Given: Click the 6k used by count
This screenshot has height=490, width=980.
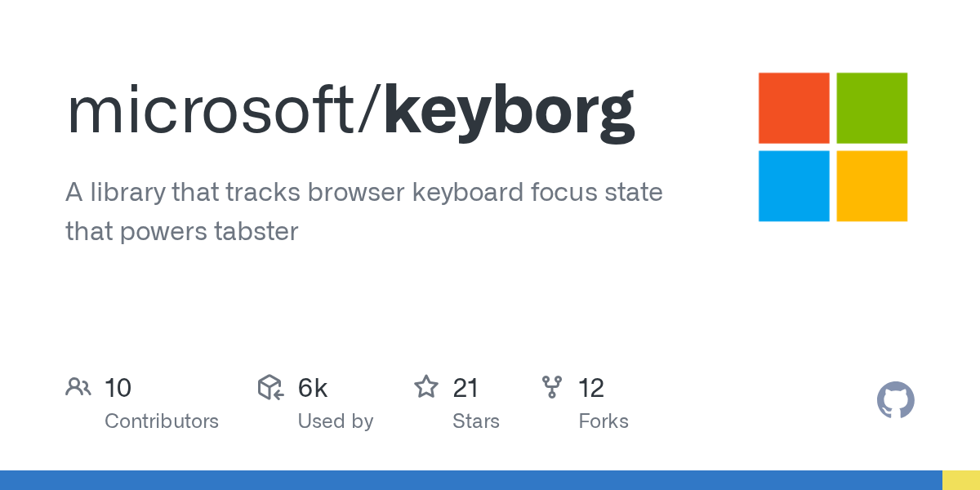Looking at the screenshot, I should (x=313, y=388).
